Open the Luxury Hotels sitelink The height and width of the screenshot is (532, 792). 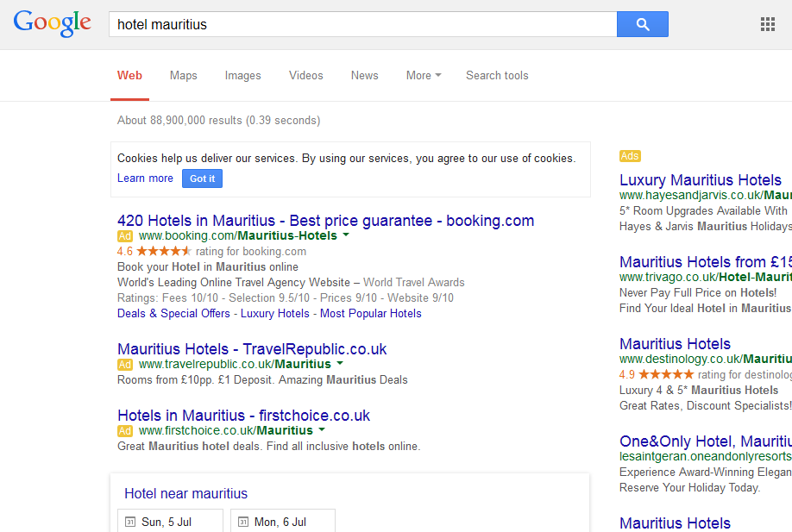tap(274, 314)
